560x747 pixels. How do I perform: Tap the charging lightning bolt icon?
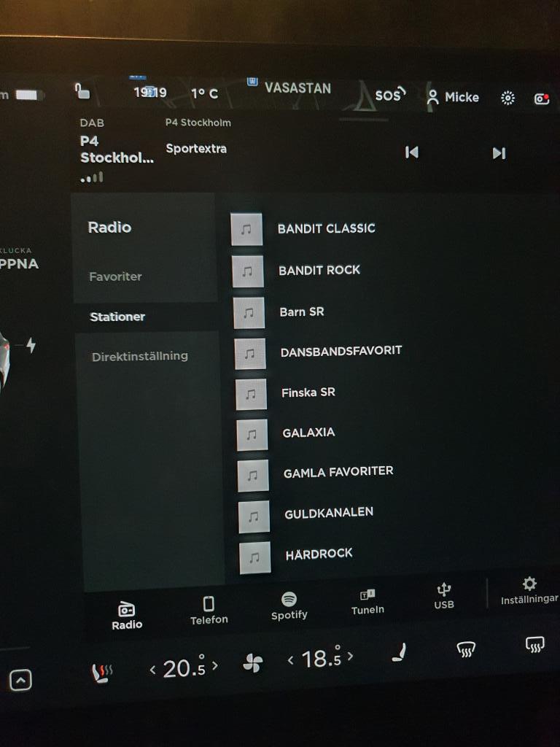click(x=31, y=345)
